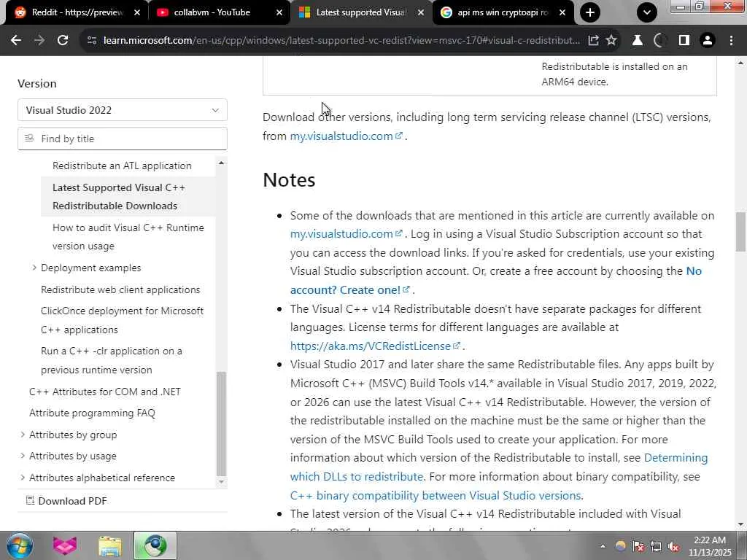The height and width of the screenshot is (560, 747).
Task: Open the taskbar clock and date
Action: point(710,546)
